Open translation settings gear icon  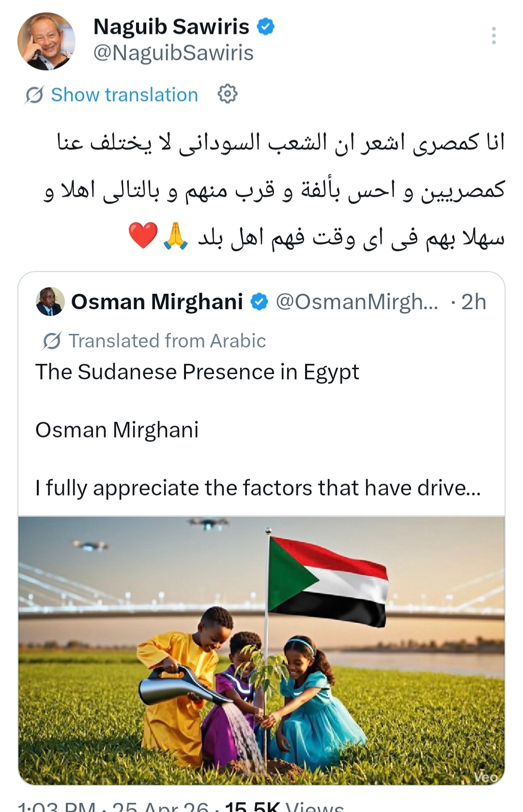(x=227, y=94)
